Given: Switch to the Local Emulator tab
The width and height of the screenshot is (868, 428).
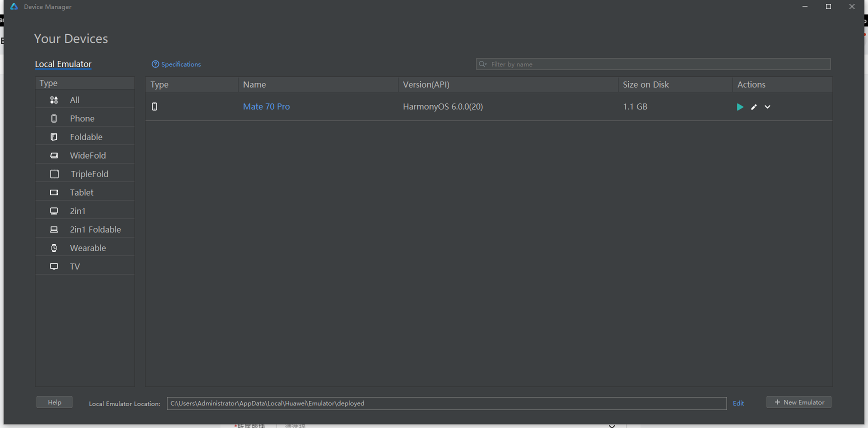Looking at the screenshot, I should [63, 64].
